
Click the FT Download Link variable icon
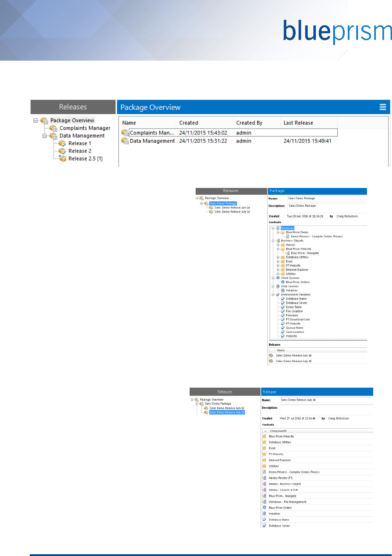click(x=283, y=319)
